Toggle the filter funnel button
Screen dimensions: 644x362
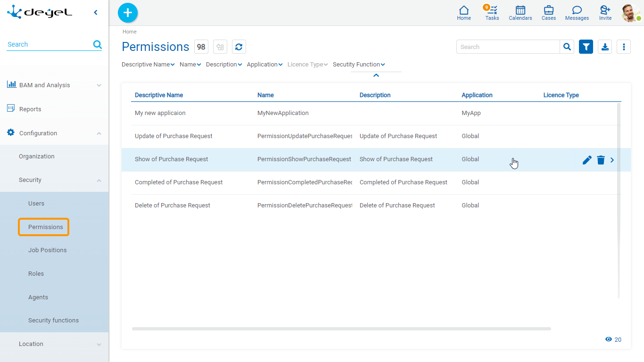tap(586, 47)
